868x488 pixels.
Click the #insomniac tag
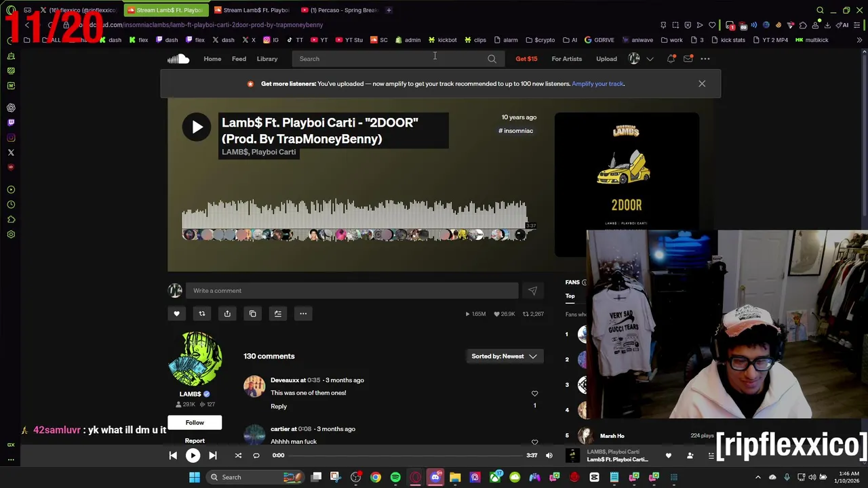tap(516, 131)
